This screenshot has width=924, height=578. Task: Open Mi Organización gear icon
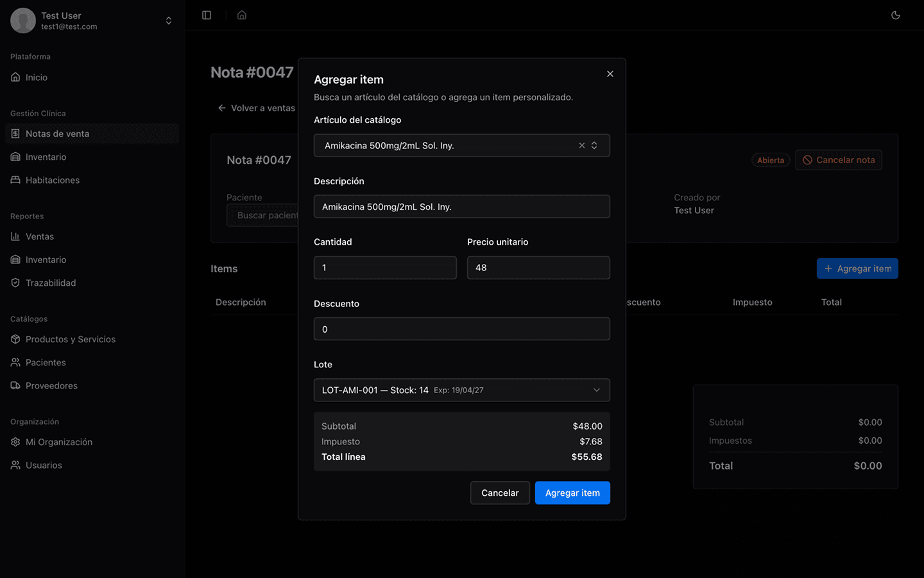pyautogui.click(x=15, y=442)
